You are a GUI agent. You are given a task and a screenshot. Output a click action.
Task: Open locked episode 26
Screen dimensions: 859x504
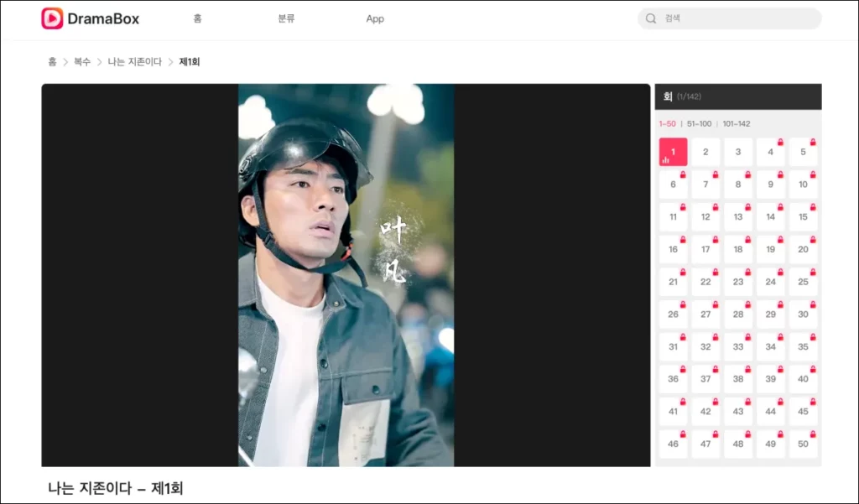[x=674, y=314]
